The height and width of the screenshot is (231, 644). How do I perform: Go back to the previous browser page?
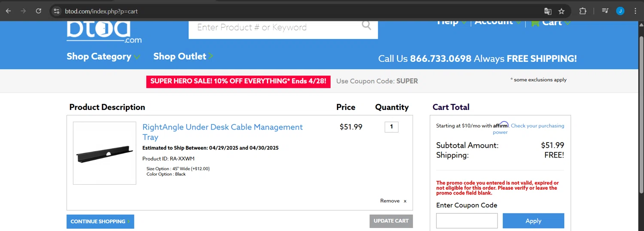click(x=8, y=11)
